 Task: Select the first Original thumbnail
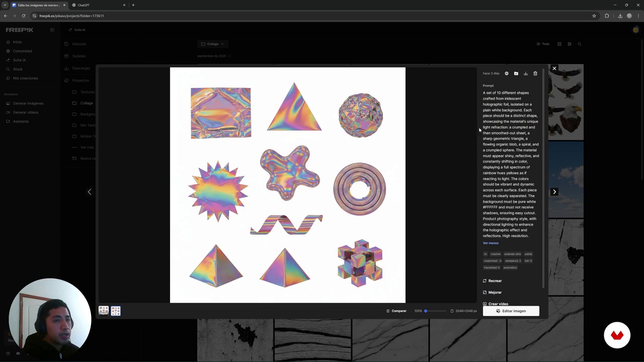tap(104, 311)
